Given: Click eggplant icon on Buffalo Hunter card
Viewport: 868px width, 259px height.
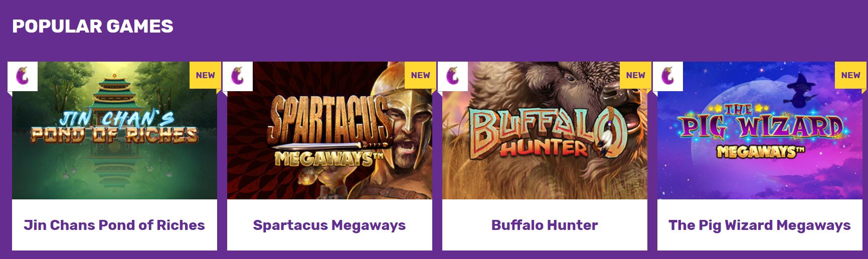Looking at the screenshot, I should (453, 76).
